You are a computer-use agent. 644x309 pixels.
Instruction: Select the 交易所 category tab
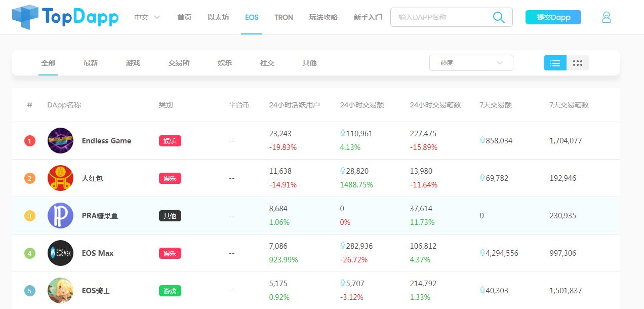pos(179,63)
